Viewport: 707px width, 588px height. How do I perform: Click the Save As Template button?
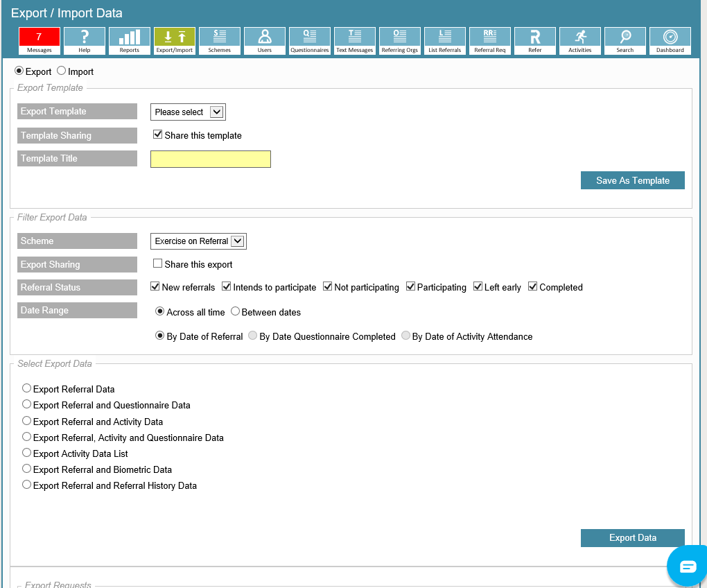[633, 180]
